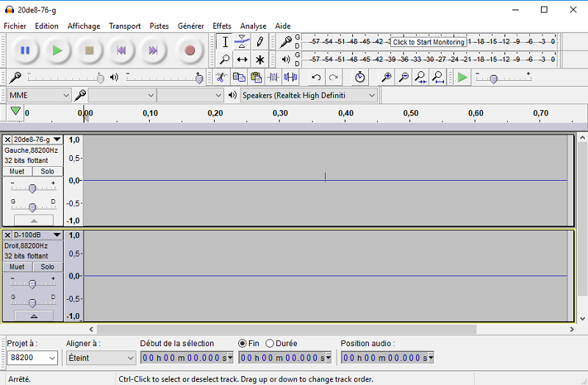The width and height of the screenshot is (588, 385).
Task: Click the Zoom In icon
Action: click(387, 78)
